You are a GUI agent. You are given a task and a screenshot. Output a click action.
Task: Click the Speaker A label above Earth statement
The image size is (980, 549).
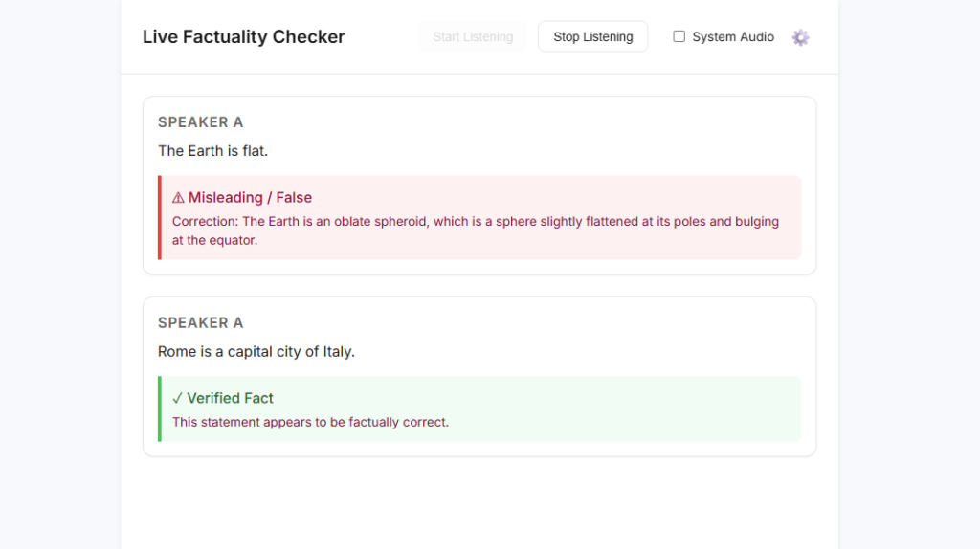point(201,122)
